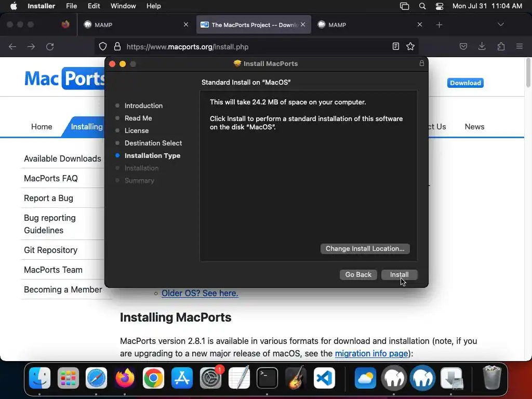Screen dimensions: 532x399
Task: Close the first MAMP tab
Action: [x=185, y=24]
